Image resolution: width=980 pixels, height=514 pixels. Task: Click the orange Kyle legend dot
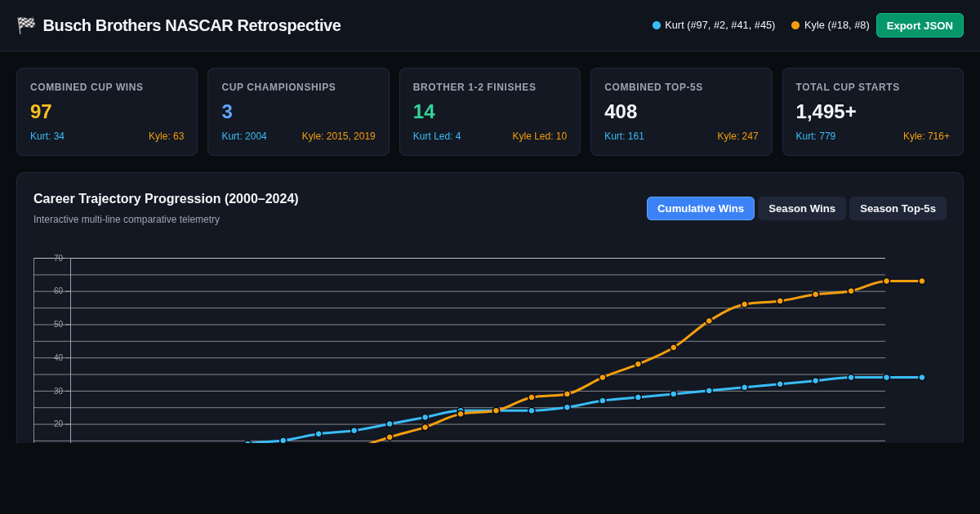(795, 25)
